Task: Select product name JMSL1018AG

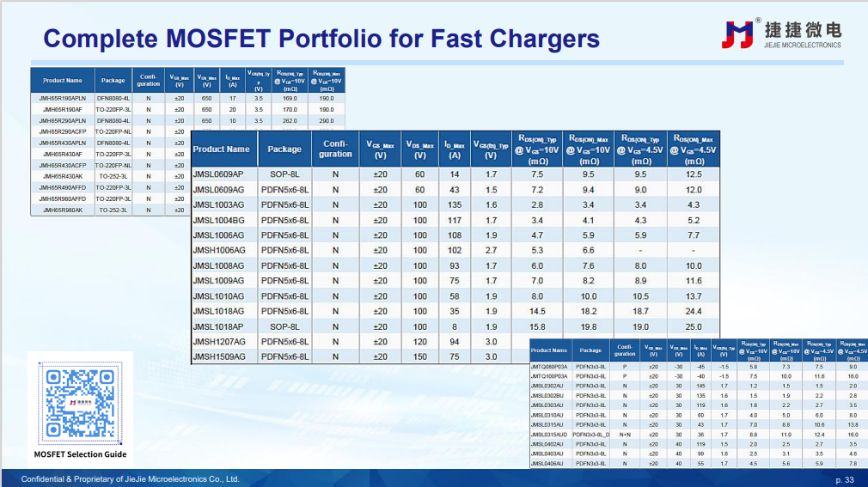Action: click(218, 311)
